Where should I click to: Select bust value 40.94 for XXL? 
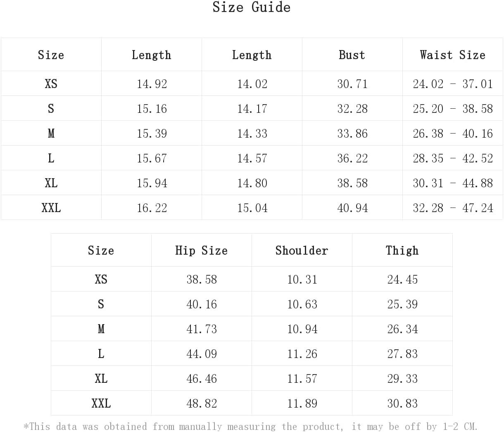[352, 208]
